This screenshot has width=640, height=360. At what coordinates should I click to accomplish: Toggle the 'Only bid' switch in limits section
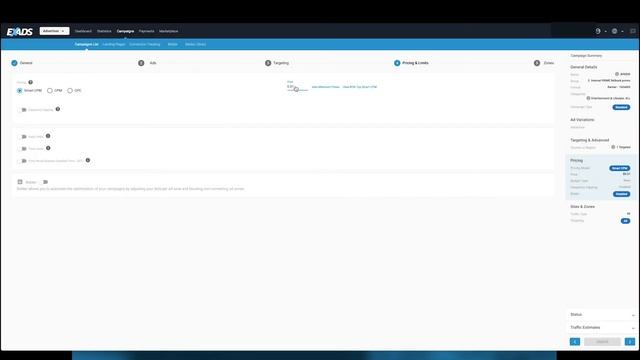point(23,161)
